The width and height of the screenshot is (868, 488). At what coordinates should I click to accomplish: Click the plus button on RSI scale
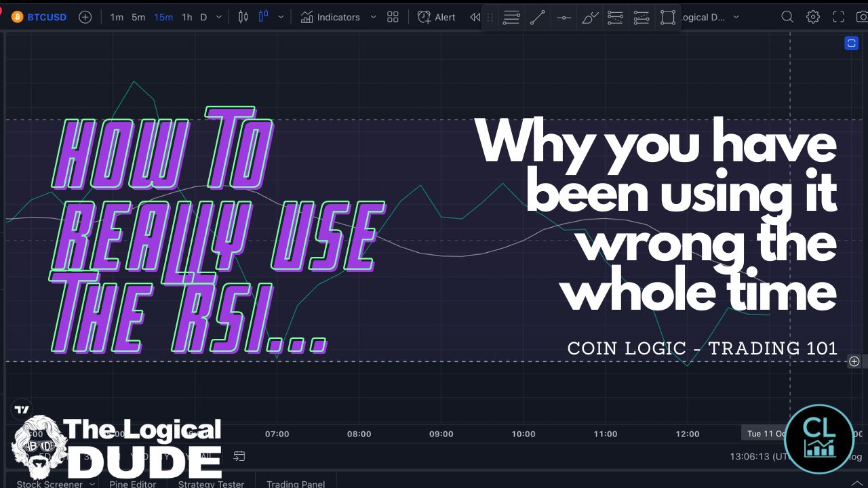pyautogui.click(x=854, y=361)
